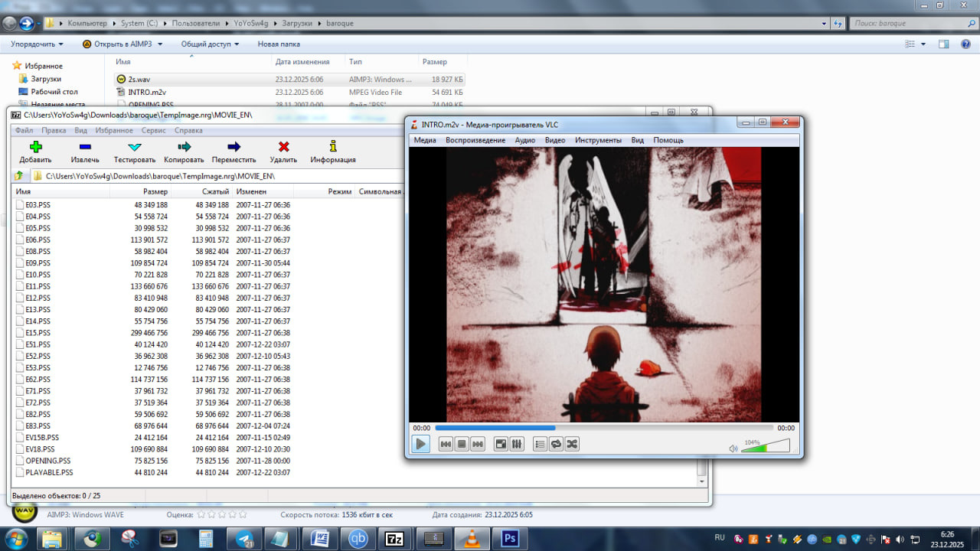Open Рабочий стол in Explorer favorites

pos(54,92)
